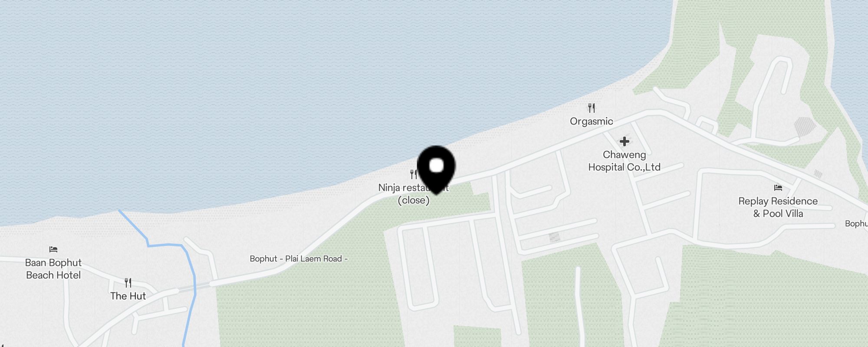This screenshot has height=347, width=868.
Task: Click The Hut restaurant fork-knife icon
Action: tap(128, 283)
